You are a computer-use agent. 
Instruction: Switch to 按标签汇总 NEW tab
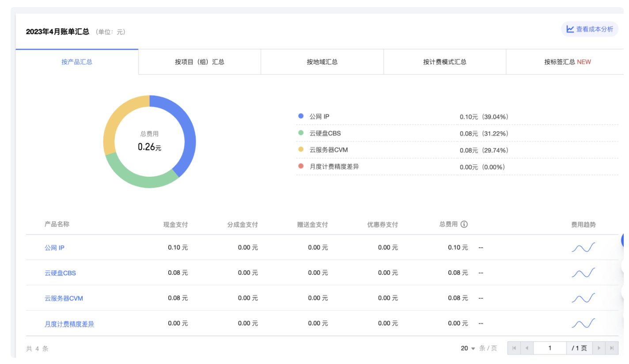567,62
